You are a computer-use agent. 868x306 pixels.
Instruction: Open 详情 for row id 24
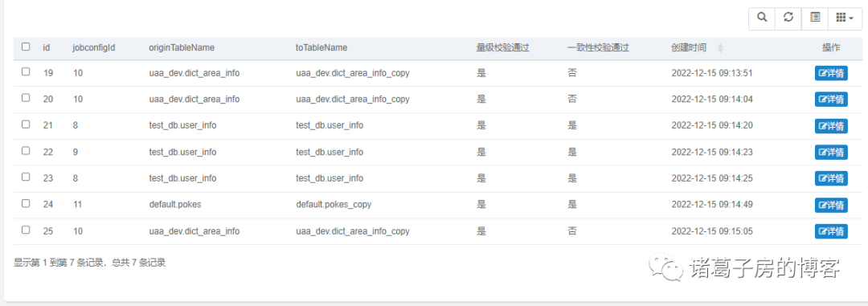831,205
